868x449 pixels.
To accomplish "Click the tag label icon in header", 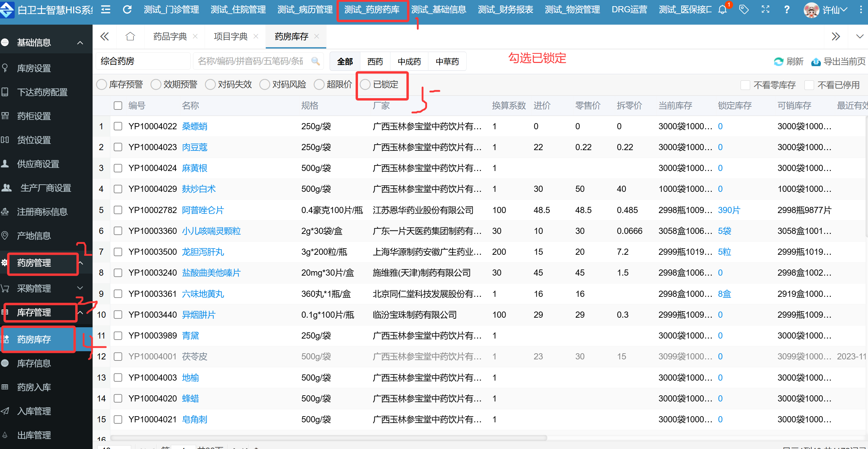I will coord(744,10).
